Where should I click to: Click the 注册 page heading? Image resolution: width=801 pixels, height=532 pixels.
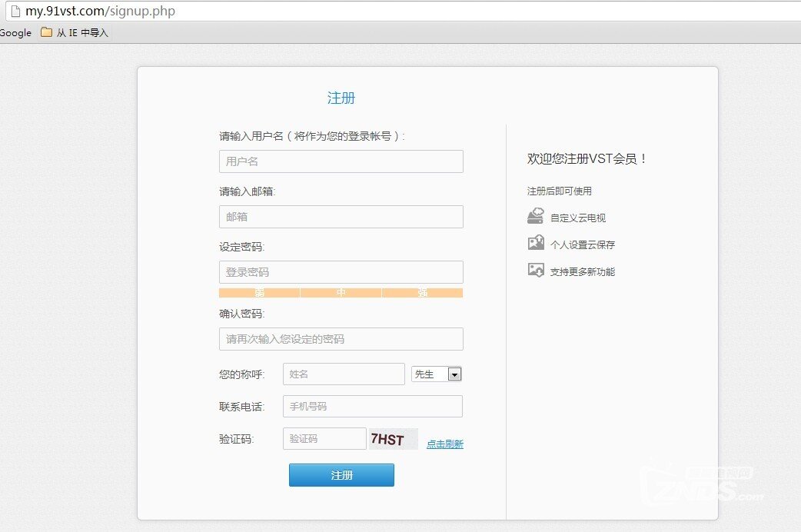(341, 98)
